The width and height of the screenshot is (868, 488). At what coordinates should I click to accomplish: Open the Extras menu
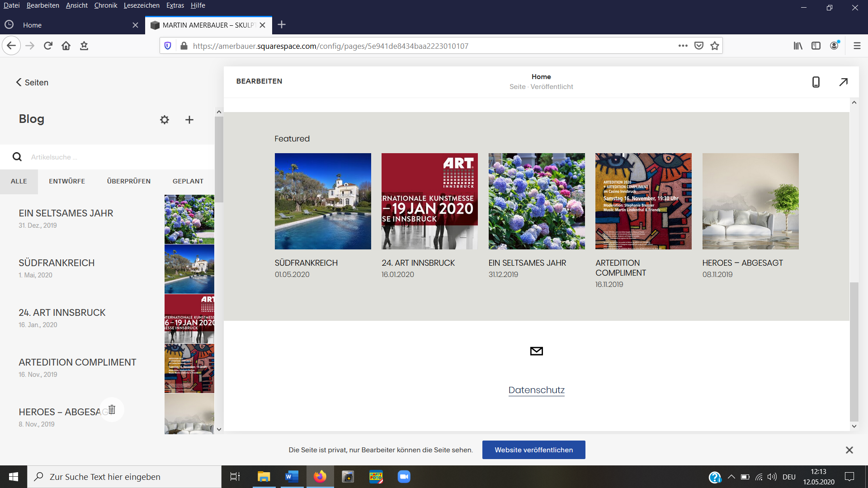175,5
